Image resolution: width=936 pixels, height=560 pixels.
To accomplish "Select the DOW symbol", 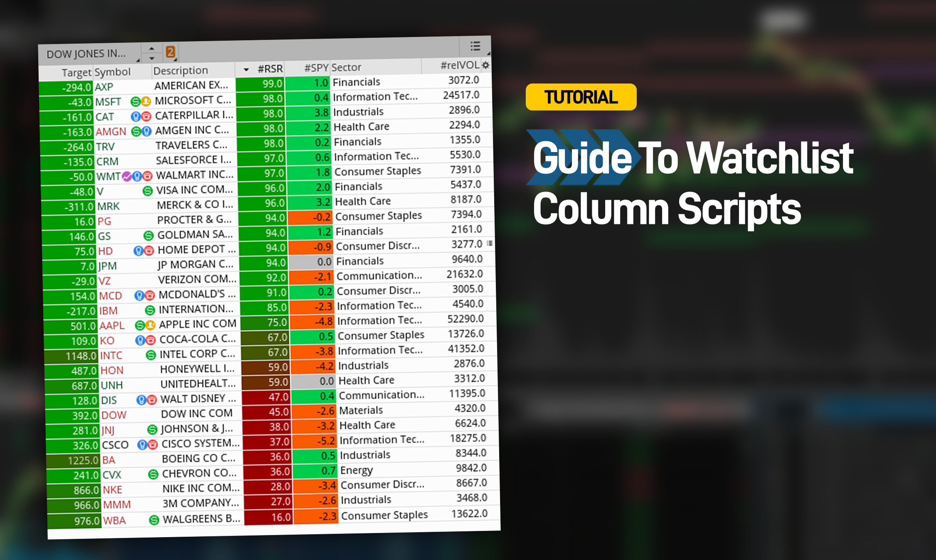I will coord(114,415).
